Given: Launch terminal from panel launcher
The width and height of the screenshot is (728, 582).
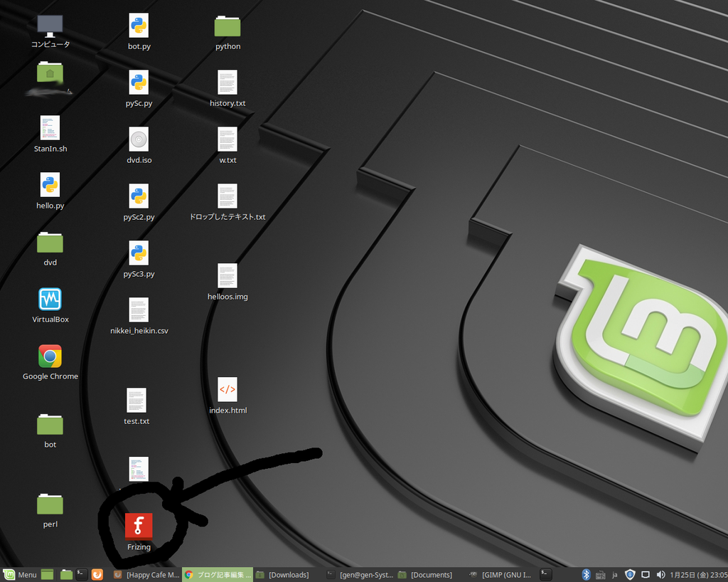Looking at the screenshot, I should pyautogui.click(x=82, y=575).
